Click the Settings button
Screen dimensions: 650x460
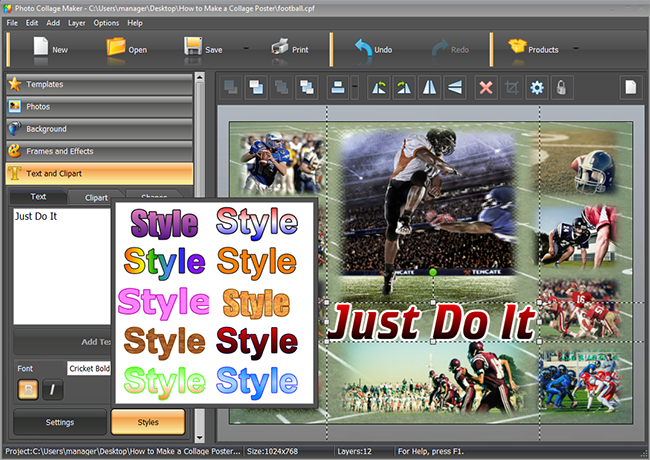[60, 422]
